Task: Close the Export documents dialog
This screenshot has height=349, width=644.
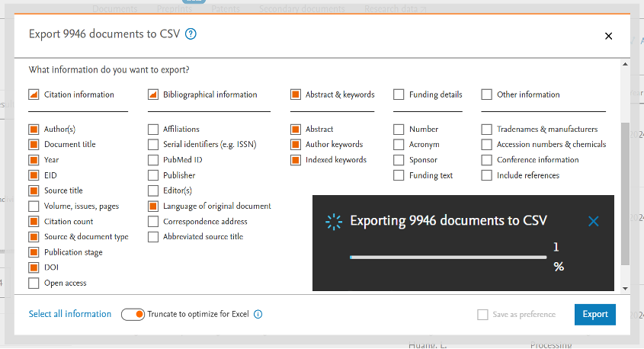Action: coord(608,36)
